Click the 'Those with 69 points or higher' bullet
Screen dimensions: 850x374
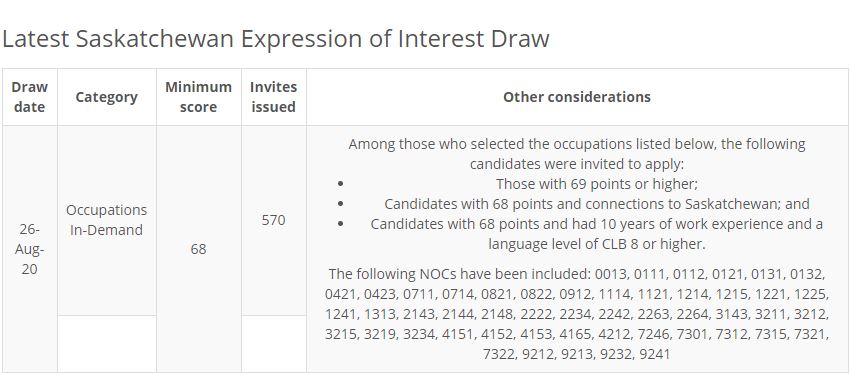coord(597,184)
